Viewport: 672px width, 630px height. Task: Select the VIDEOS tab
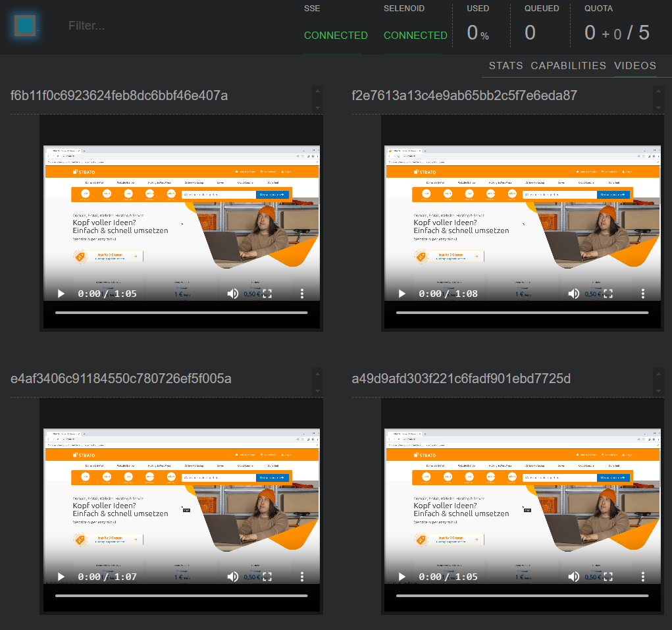pyautogui.click(x=635, y=66)
